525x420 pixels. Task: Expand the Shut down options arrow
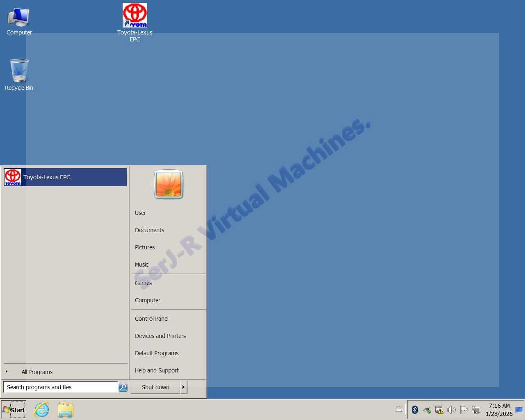[x=183, y=387]
